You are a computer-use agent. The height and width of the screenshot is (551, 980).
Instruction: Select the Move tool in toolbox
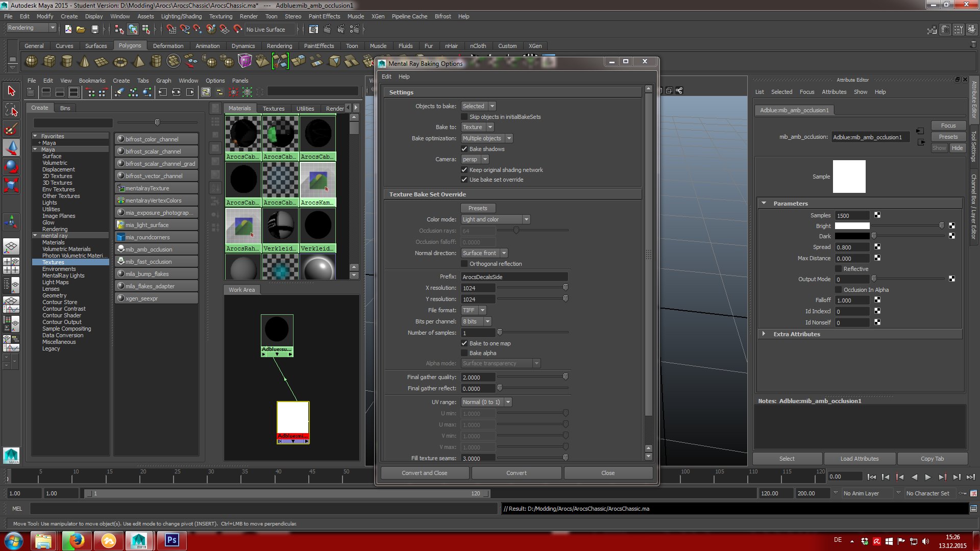tap(11, 147)
